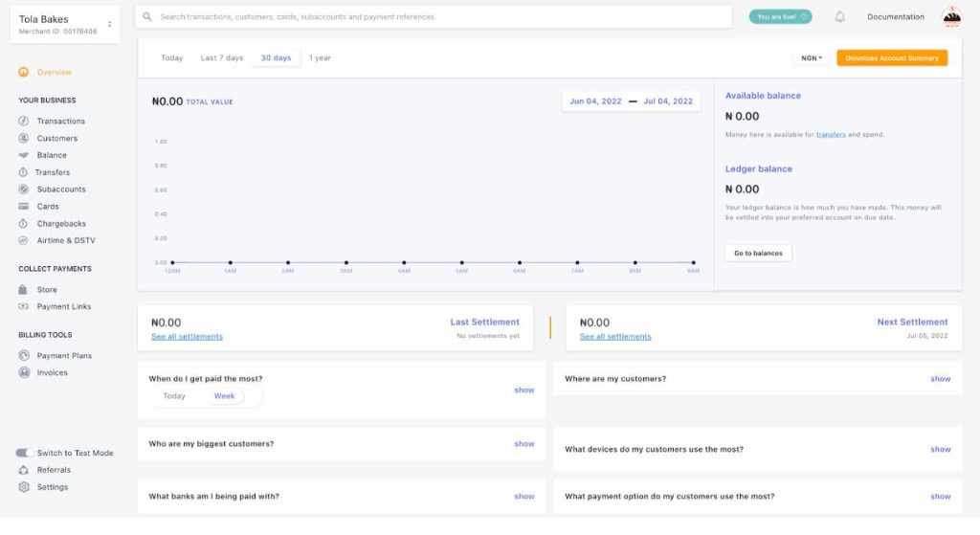Toggle Switch to Test Mode
The image size is (980, 535).
[24, 453]
